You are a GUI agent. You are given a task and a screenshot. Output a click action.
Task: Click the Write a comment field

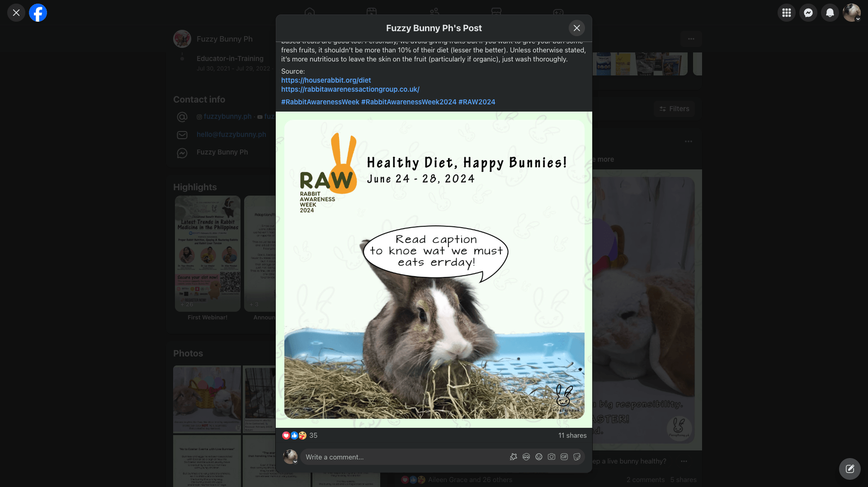pyautogui.click(x=402, y=457)
